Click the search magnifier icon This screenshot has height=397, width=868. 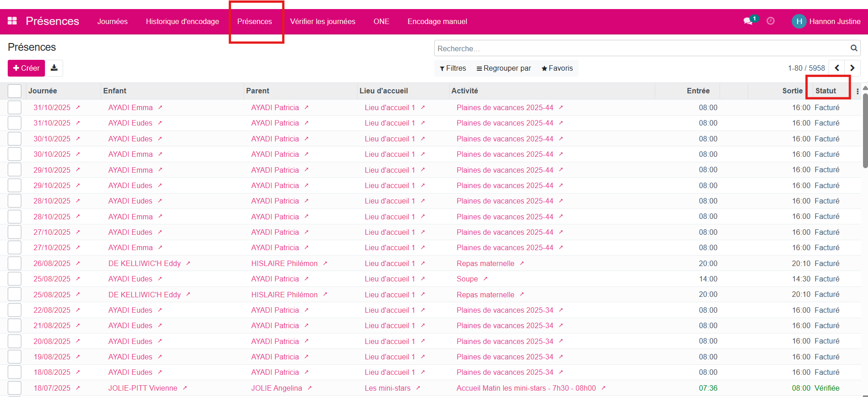tap(853, 48)
